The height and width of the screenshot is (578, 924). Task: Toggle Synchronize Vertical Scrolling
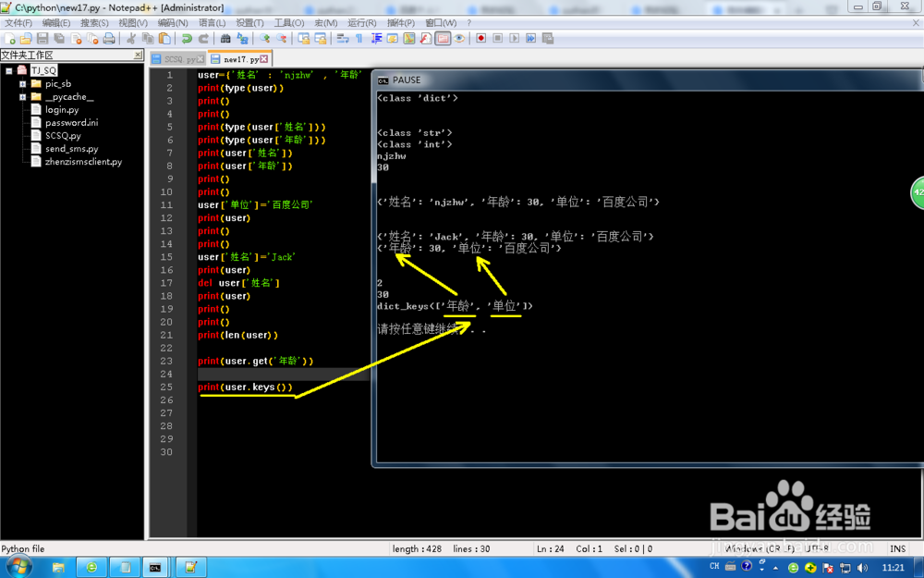(x=304, y=39)
